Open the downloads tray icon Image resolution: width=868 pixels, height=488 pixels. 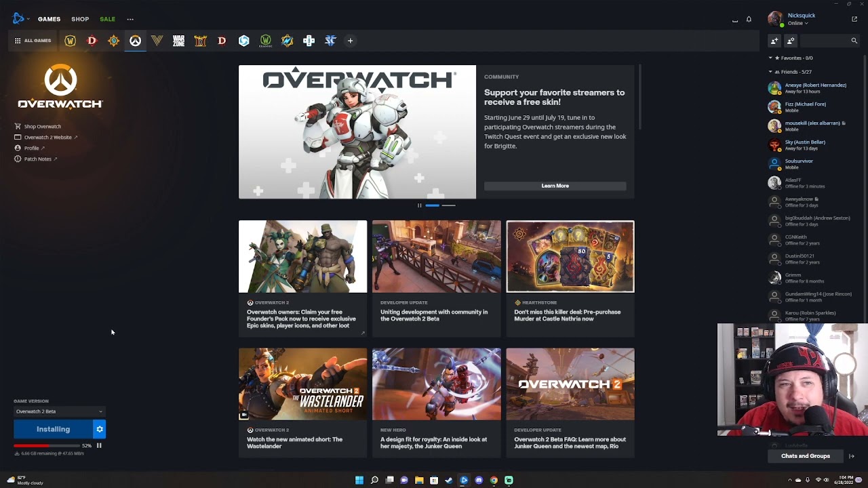tap(735, 20)
